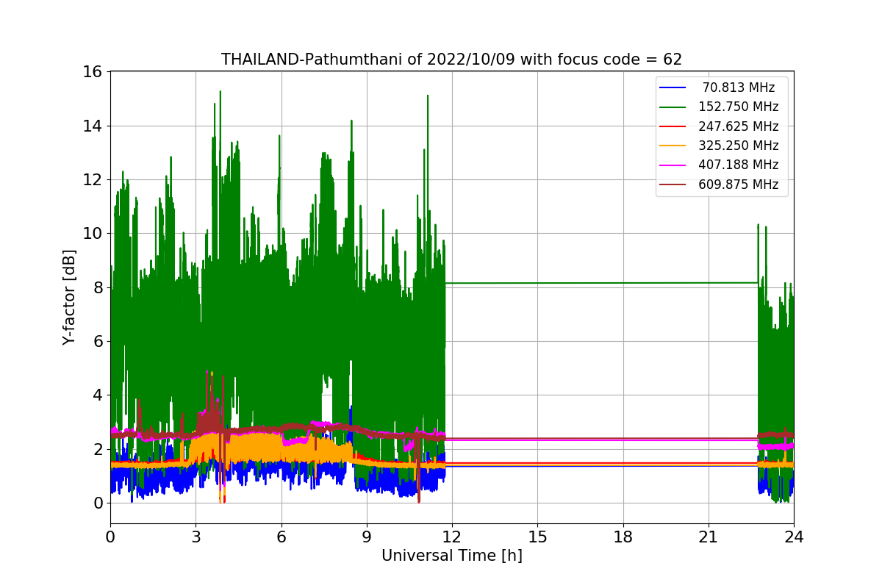This screenshot has height=588, width=882.
Task: Click the y-axis tick label '12'
Action: tap(92, 179)
